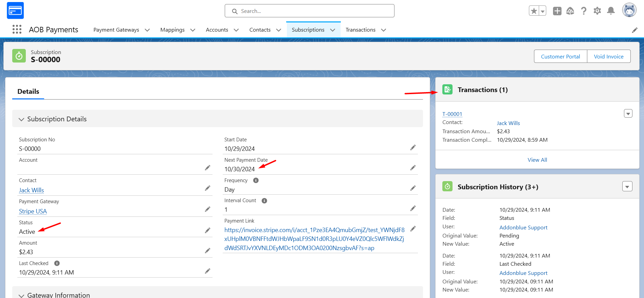This screenshot has width=644, height=298.
Task: Edit the Last Checked field
Action: (x=207, y=271)
